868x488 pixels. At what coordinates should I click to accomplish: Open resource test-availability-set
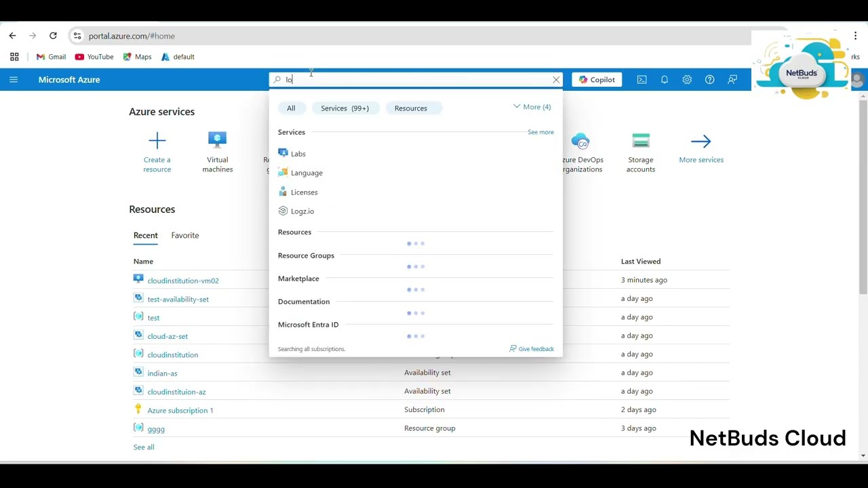pos(178,299)
